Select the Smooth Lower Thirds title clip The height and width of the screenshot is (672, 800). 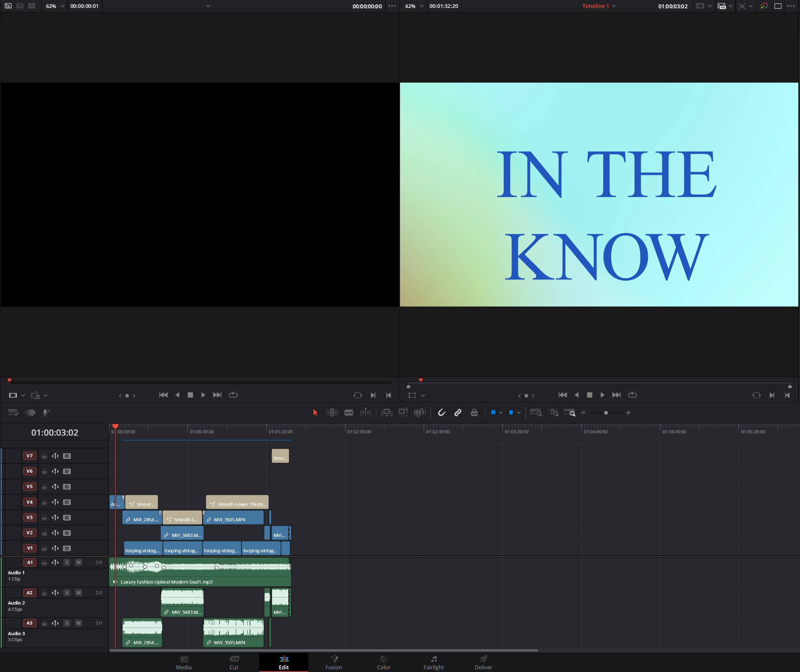[237, 502]
